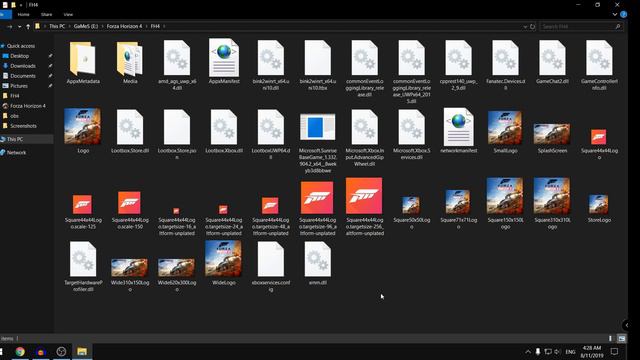Select the SmallLogo image

coord(505,131)
